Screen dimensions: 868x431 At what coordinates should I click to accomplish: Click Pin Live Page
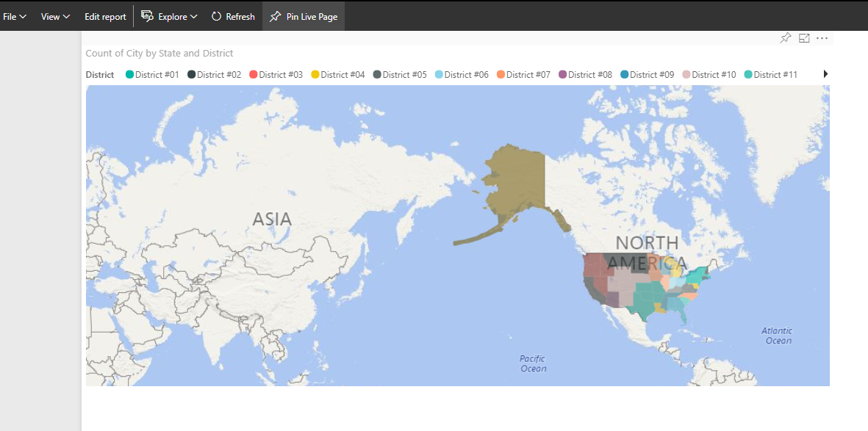click(304, 17)
